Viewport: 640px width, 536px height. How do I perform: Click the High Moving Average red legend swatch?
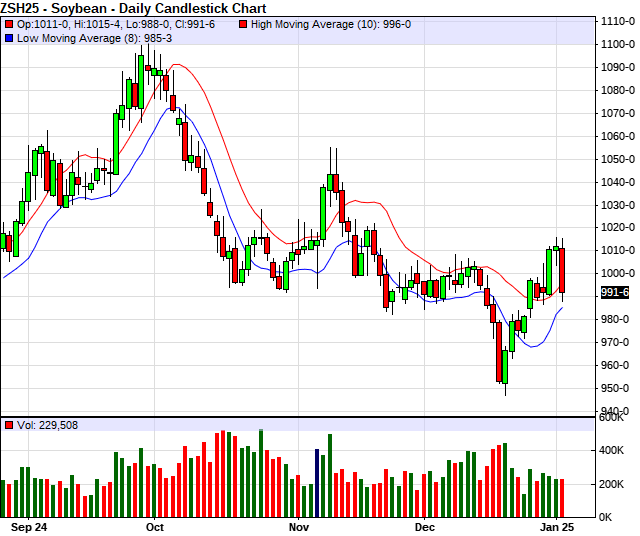244,23
